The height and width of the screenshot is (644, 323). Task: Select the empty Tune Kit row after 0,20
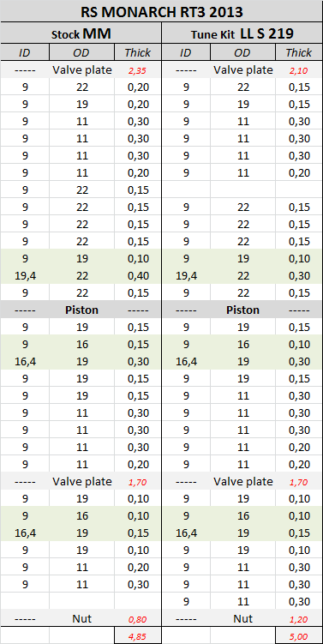tap(242, 190)
